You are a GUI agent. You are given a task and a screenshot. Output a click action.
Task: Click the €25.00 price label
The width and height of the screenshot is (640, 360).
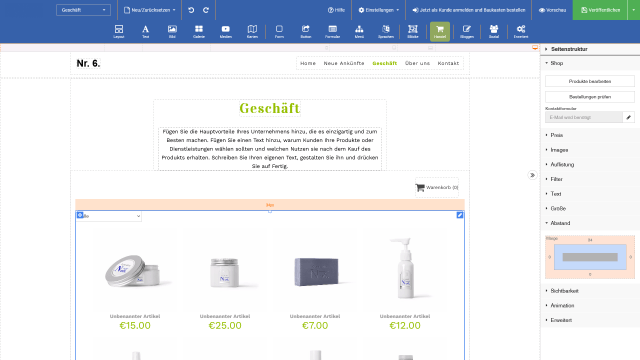(x=225, y=325)
